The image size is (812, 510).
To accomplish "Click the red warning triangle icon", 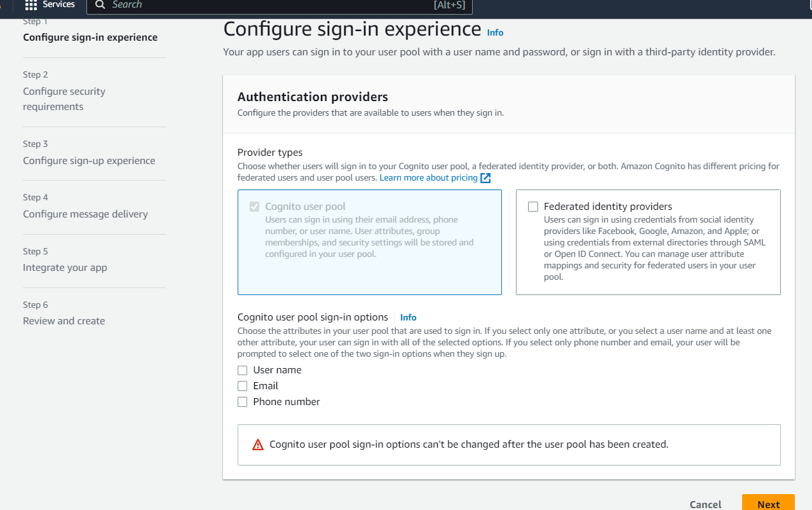I will (x=258, y=445).
